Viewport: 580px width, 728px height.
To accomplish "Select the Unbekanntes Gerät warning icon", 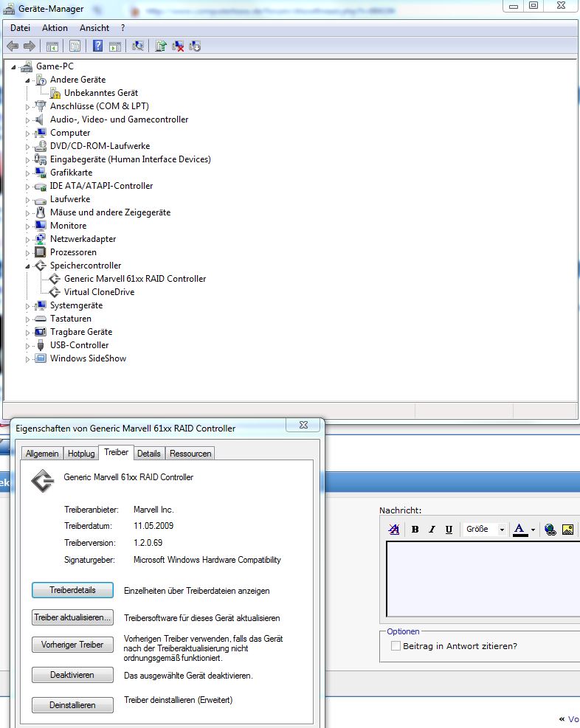I will click(x=55, y=93).
